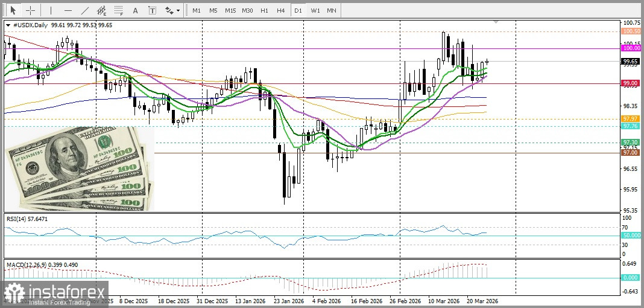Enable the W1 weekly timeframe
This screenshot has height=308, width=644.
tap(315, 10)
